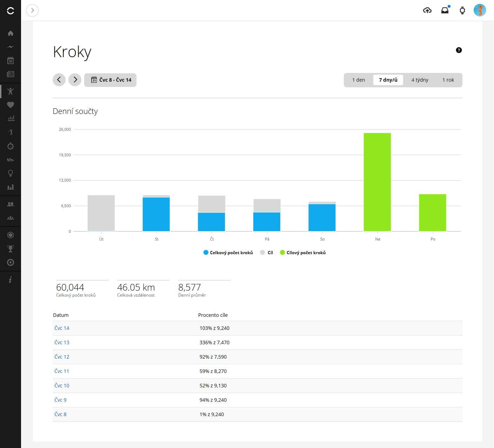Viewport: 494px width, 448px height.
Task: Go to the previous week with left arrow
Action: point(59,80)
